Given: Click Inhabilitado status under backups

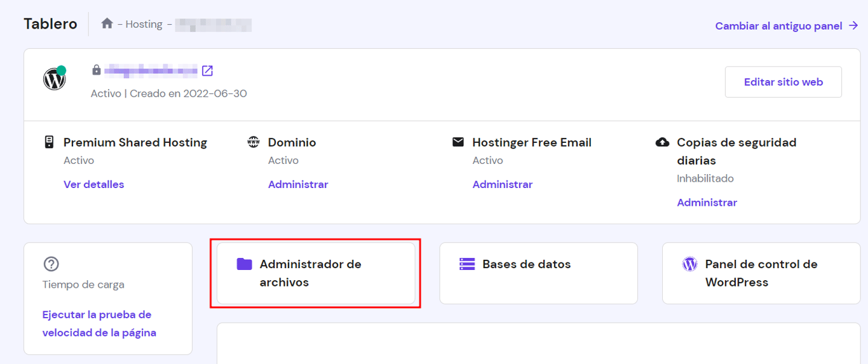Looking at the screenshot, I should pyautogui.click(x=705, y=179).
